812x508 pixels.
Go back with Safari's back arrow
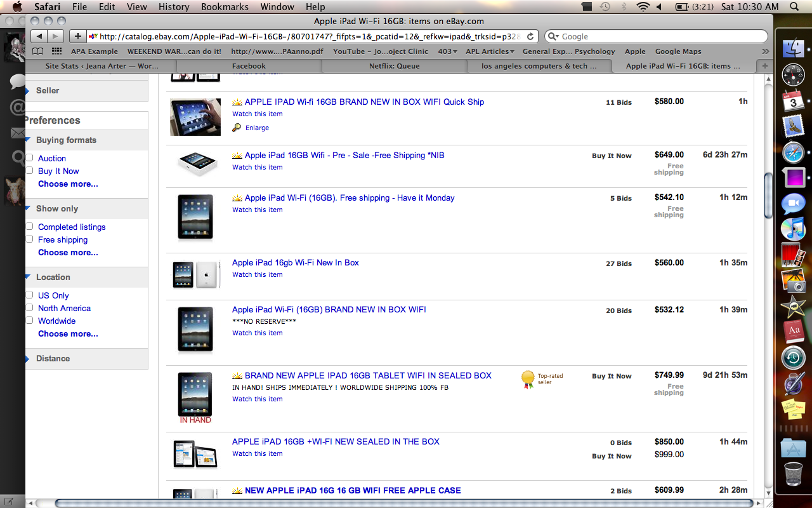[39, 36]
